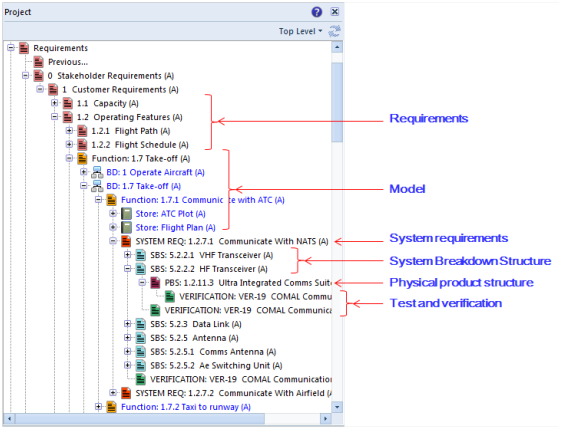The width and height of the screenshot is (561, 429).
Task: Click the Store: Flight Plan book icon
Action: [x=126, y=228]
